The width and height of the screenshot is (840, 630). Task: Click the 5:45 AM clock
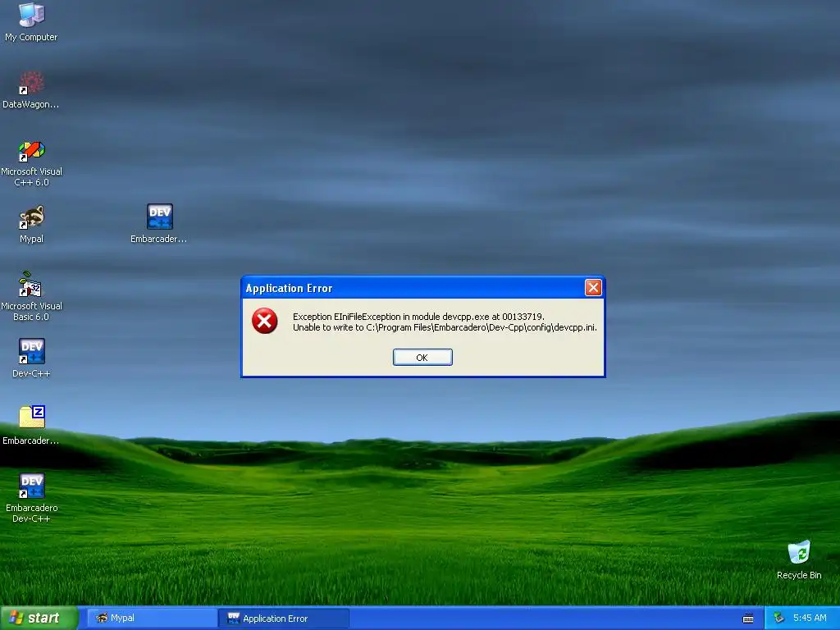tap(810, 618)
